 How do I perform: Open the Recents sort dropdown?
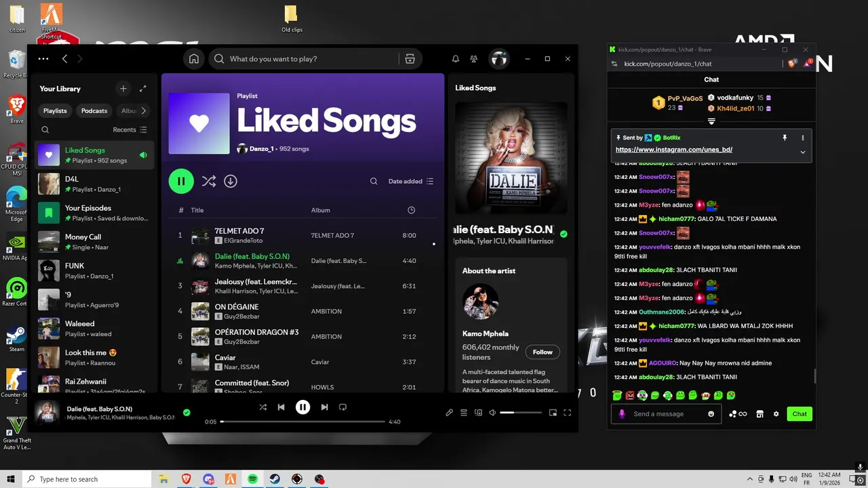130,129
